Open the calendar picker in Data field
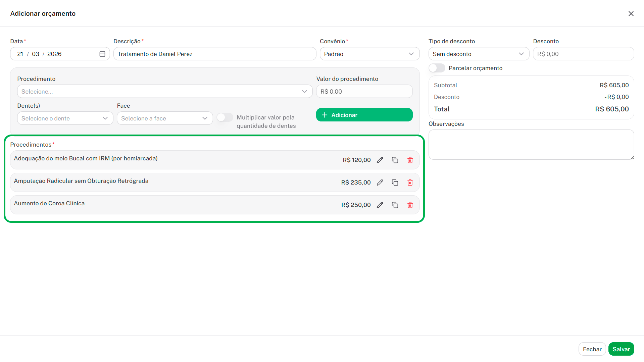This screenshot has height=362, width=644. pos(102,54)
